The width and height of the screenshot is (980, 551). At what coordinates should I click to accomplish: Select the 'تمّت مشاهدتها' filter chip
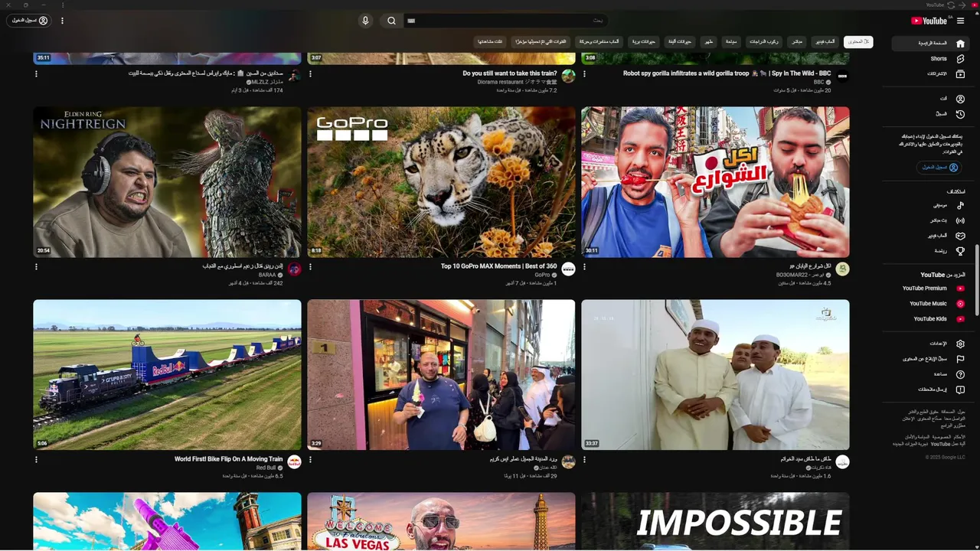pos(490,41)
